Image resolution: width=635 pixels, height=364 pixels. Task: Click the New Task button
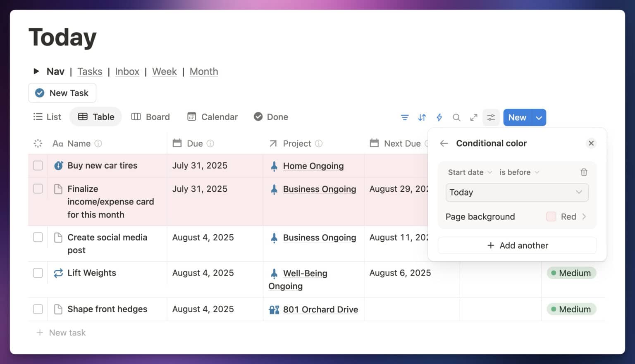62,93
